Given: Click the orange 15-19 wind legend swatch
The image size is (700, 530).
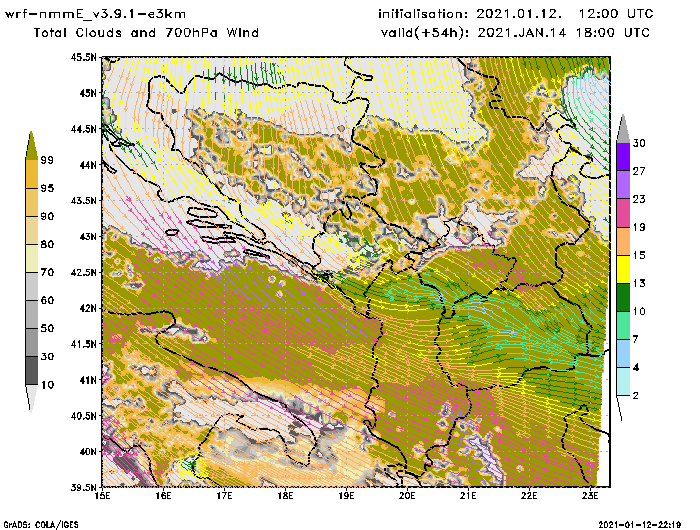Looking at the screenshot, I should pos(623,241).
